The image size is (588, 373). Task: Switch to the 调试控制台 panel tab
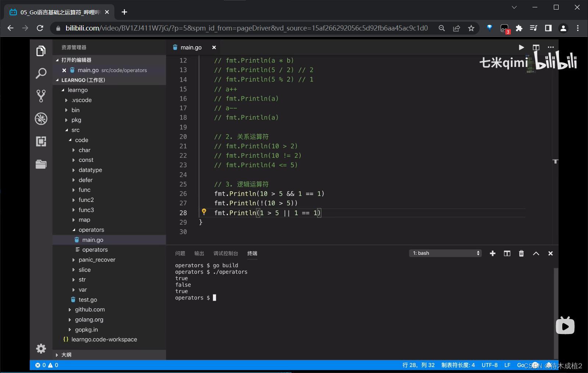point(226,253)
